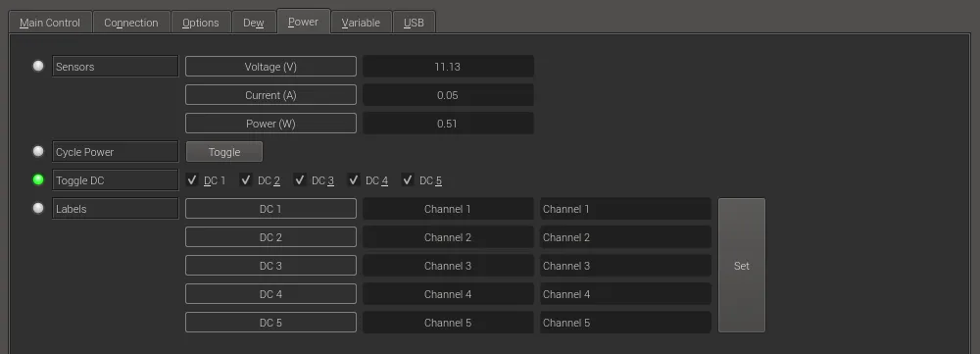Click the Current (A) label
Image resolution: width=980 pixels, height=354 pixels.
click(270, 95)
